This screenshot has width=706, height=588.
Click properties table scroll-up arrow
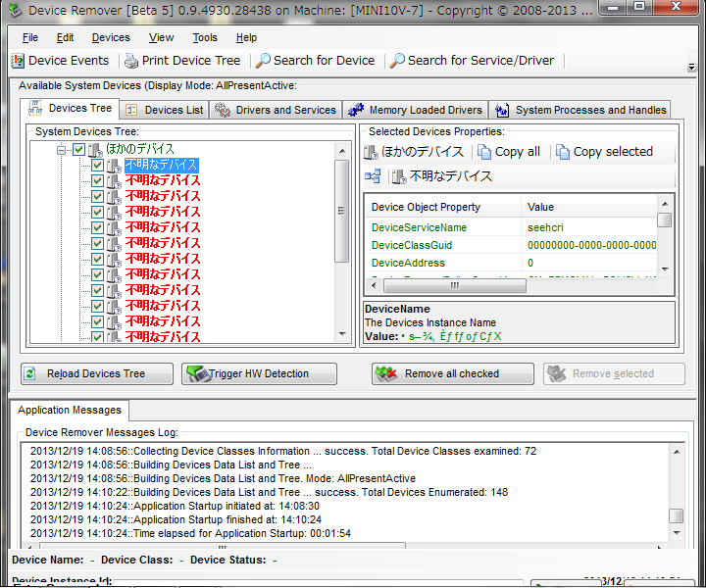point(665,204)
